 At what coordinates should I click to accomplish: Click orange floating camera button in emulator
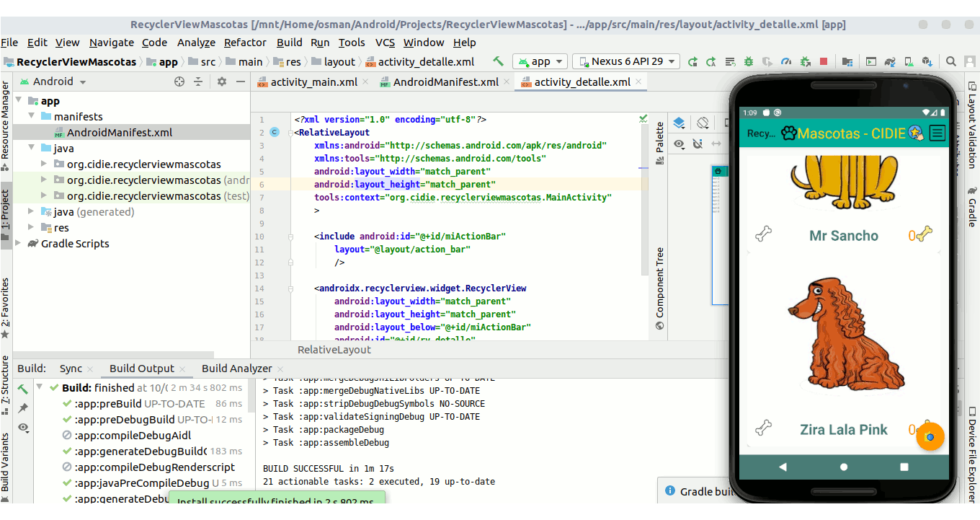[930, 436]
